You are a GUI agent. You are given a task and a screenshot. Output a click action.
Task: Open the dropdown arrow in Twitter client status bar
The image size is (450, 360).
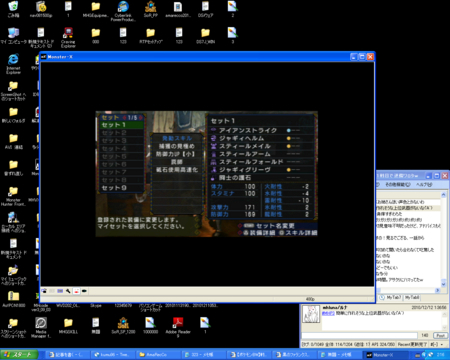pos(442,344)
